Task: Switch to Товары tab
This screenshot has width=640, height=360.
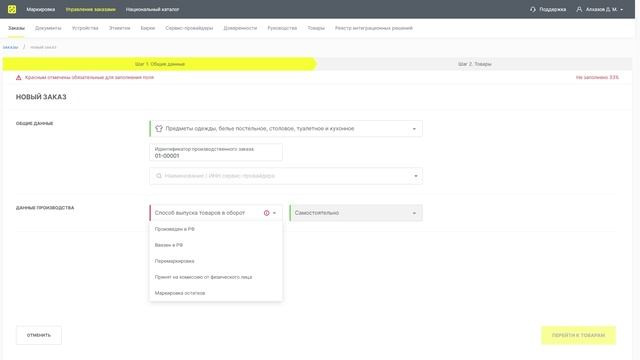Action: 316,28
